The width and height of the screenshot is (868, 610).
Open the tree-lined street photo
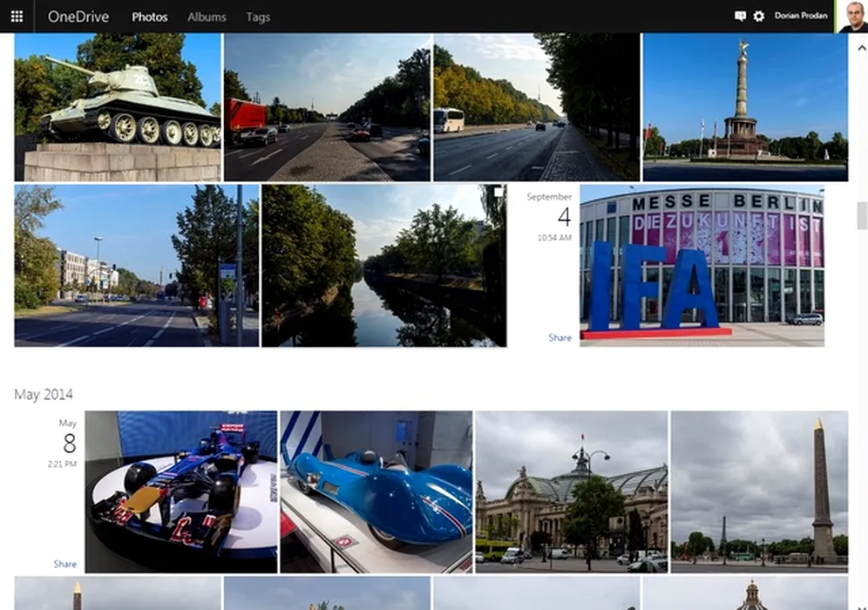[136, 266]
